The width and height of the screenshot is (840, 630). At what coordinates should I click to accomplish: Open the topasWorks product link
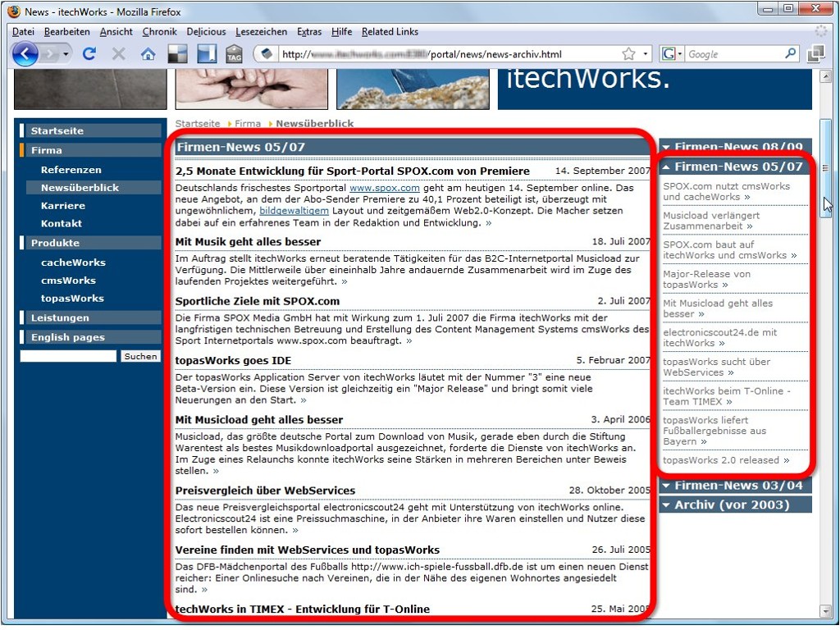click(72, 299)
